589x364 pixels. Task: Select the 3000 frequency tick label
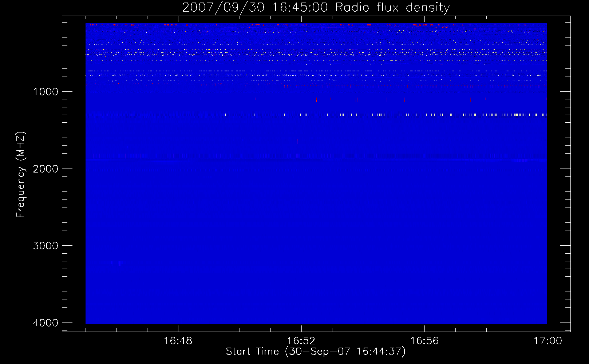point(46,246)
